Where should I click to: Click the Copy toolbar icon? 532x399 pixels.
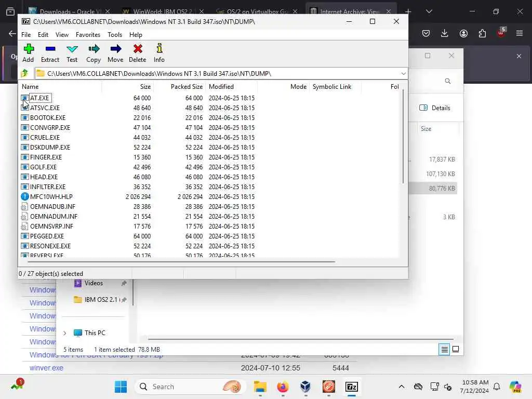[94, 53]
